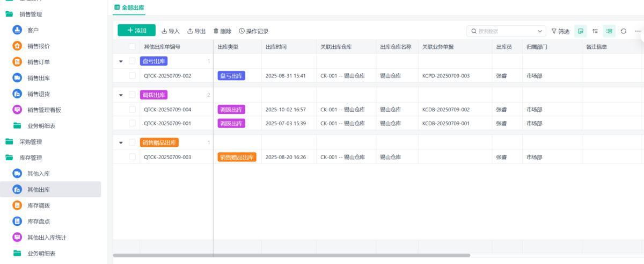Switch to the 全部出库 tab
Image resolution: width=644 pixels, height=264 pixels.
(x=129, y=8)
